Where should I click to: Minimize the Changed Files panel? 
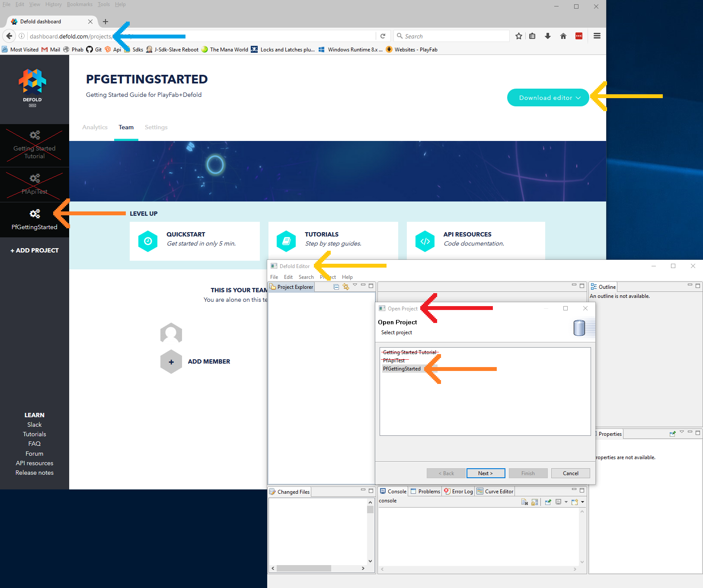click(x=363, y=490)
